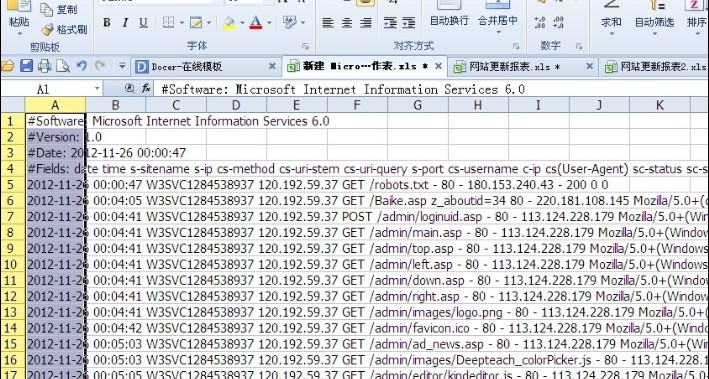Click the row with /admin/loginuid.asp POST entry
Screen dimensions: 709x379
(366, 216)
